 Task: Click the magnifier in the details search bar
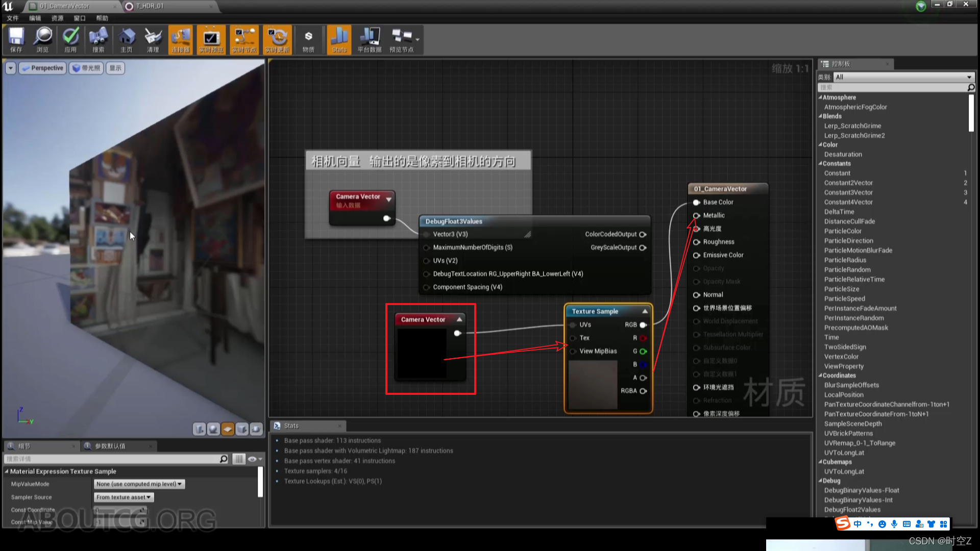224,459
